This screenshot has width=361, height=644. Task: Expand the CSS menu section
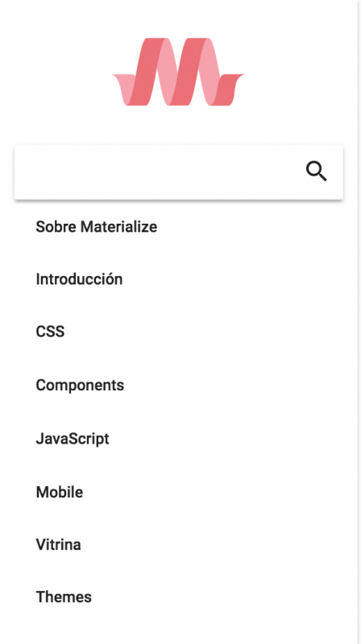coord(50,332)
